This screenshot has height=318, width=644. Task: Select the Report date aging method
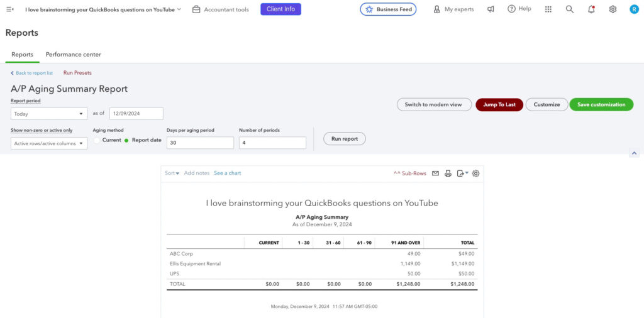[126, 140]
